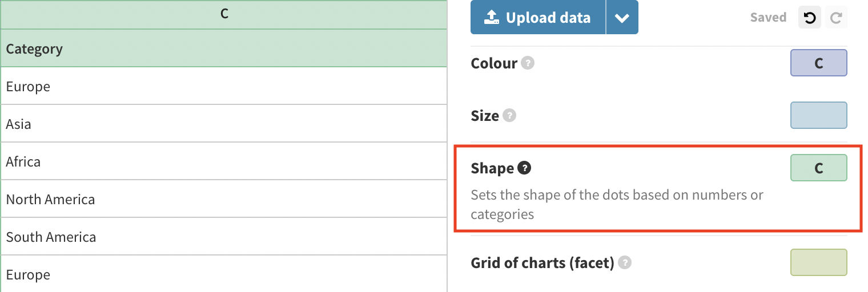Select the Shape column binding box
This screenshot has width=868, height=292.
pos(819,168)
